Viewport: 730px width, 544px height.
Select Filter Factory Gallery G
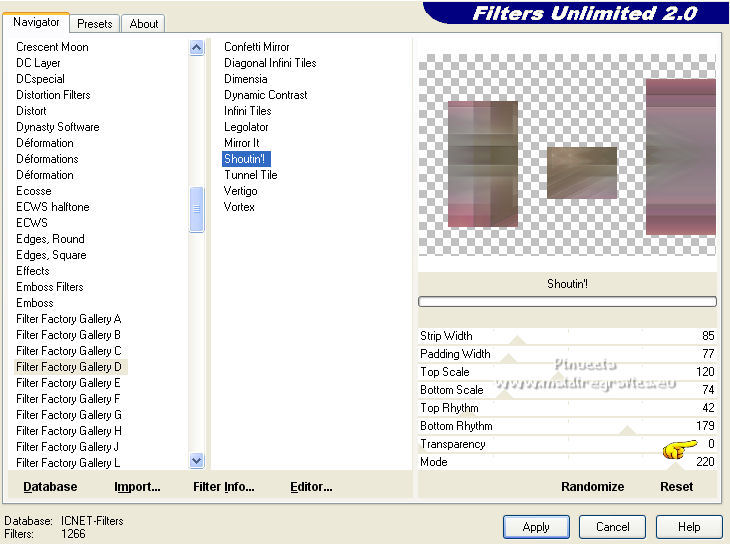pos(69,415)
